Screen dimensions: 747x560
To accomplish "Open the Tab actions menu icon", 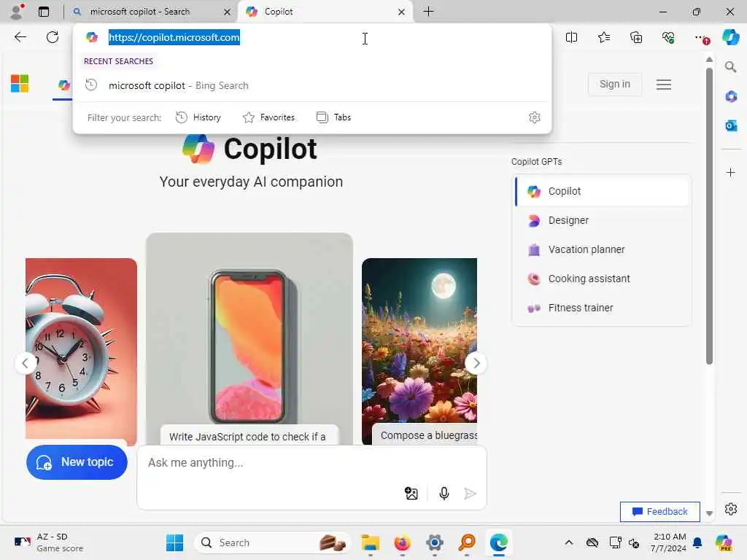I will 44,12.
